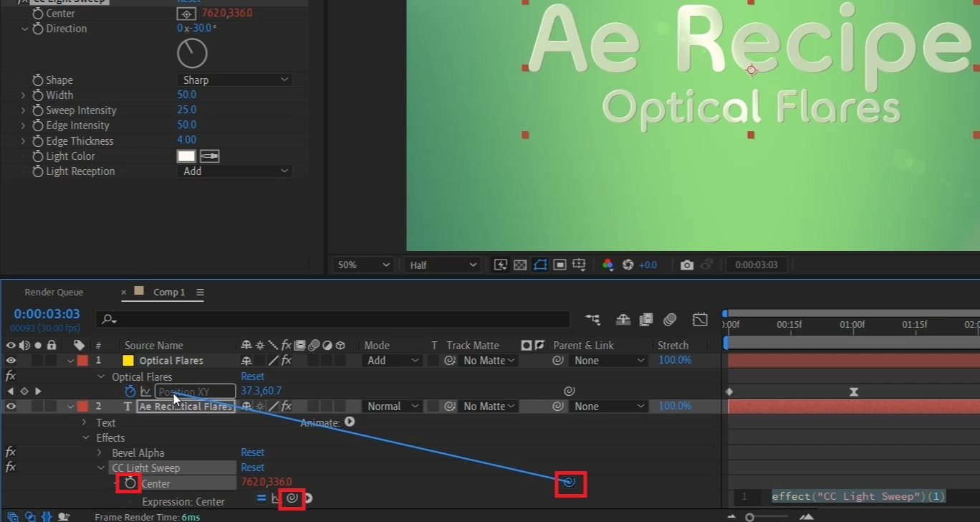The image size is (980, 522).
Task: Pick the Light Color eyedropper
Action: (x=209, y=156)
